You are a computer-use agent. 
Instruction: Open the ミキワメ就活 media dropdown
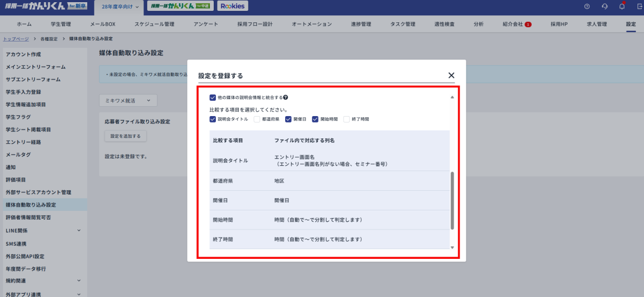(x=128, y=101)
